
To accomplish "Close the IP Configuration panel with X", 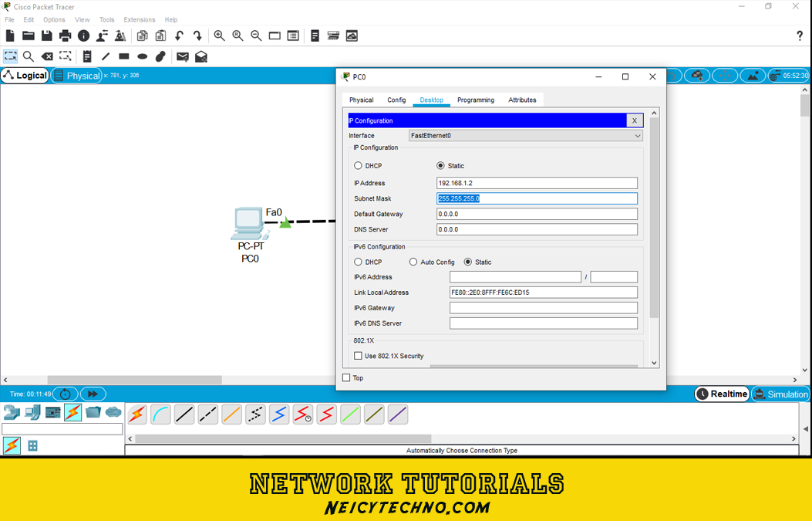I will [635, 120].
